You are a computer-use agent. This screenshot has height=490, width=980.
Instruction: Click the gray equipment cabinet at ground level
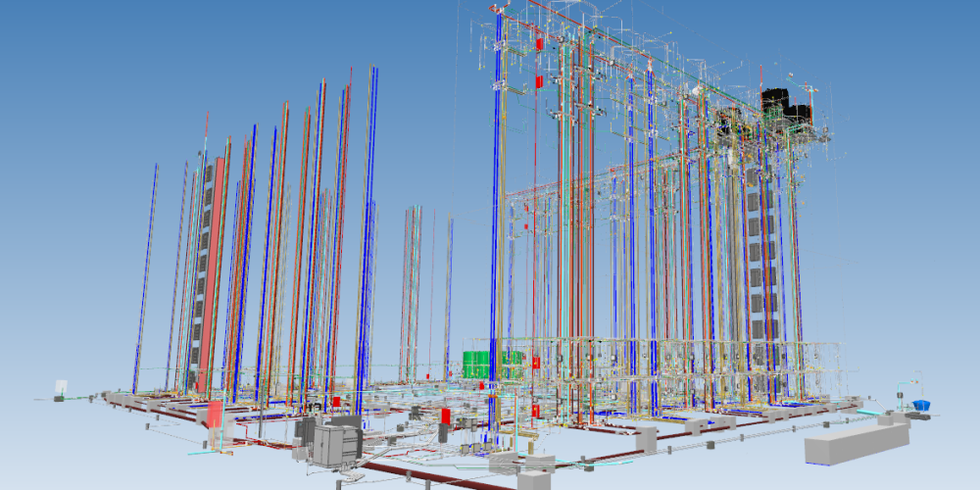click(x=337, y=444)
